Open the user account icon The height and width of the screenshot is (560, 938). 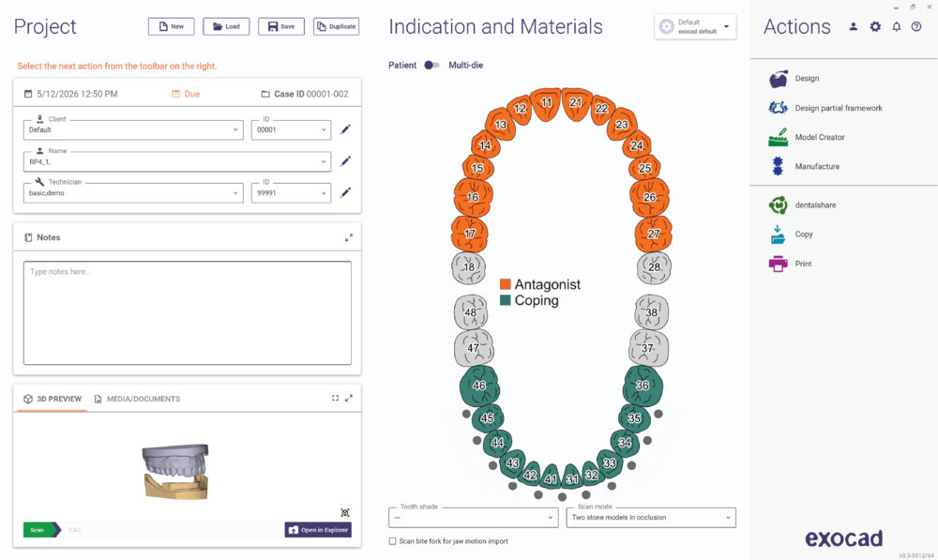(x=853, y=27)
